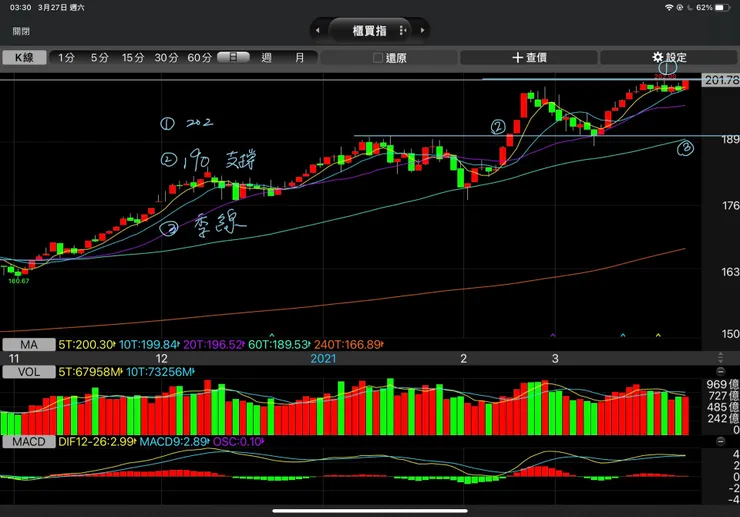This screenshot has width=740, height=517.
Task: Tap the yellow triangle marker under the chart
Action: [x=658, y=335]
